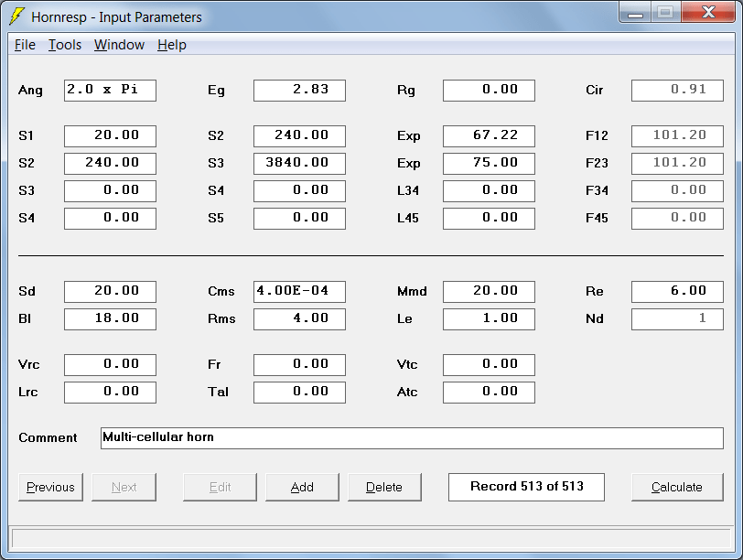Minimize the Hornresp window

[x=635, y=13]
